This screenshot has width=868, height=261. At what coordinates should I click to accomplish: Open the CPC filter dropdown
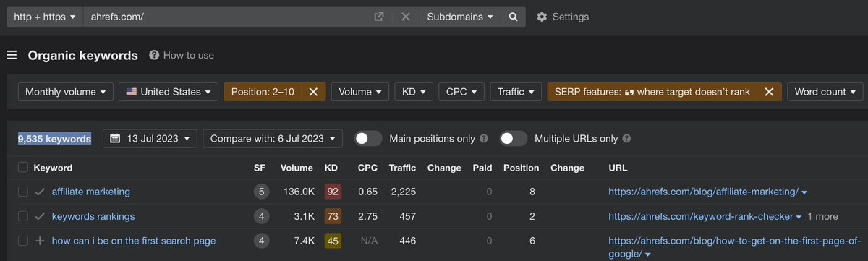coord(461,92)
